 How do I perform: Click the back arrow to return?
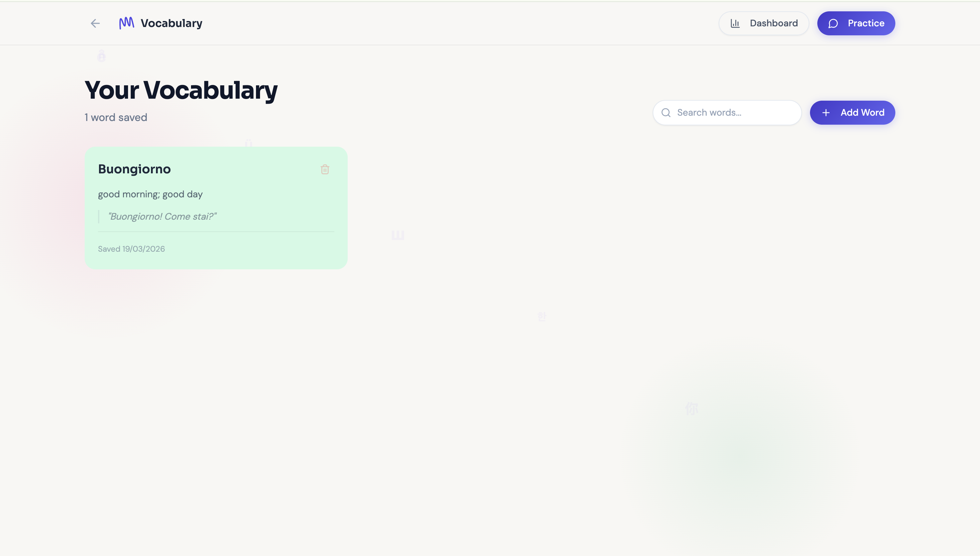(95, 23)
